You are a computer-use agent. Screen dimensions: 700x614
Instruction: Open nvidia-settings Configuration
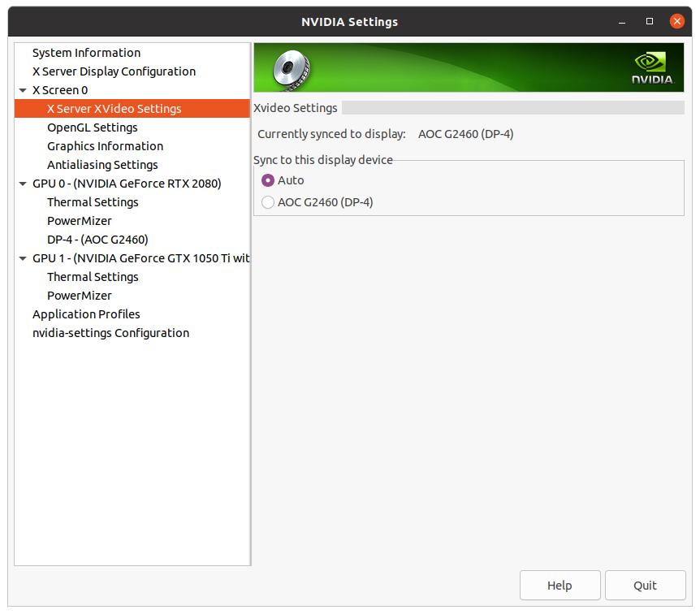click(110, 332)
